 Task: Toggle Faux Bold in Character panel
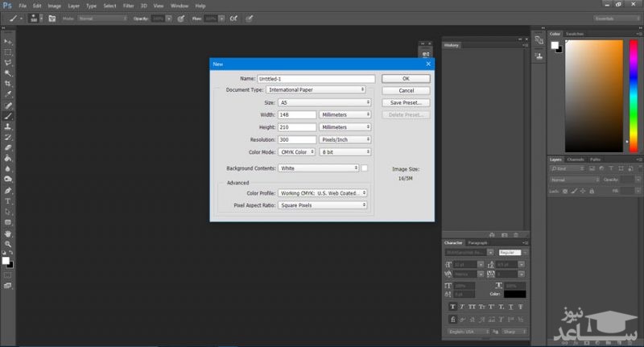(452, 306)
